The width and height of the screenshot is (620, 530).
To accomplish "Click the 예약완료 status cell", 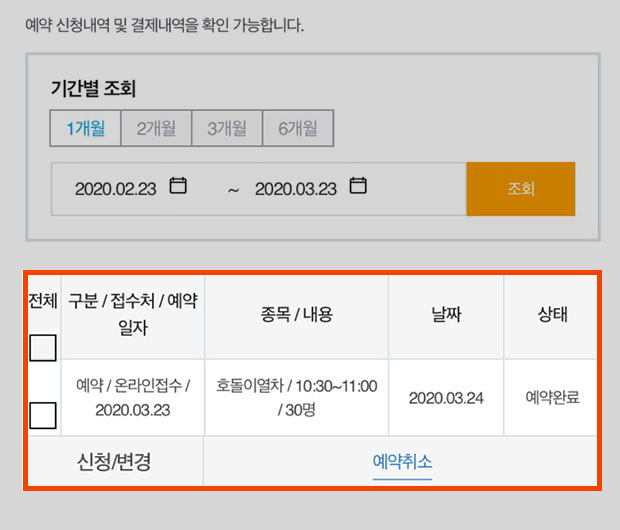I will [x=552, y=397].
